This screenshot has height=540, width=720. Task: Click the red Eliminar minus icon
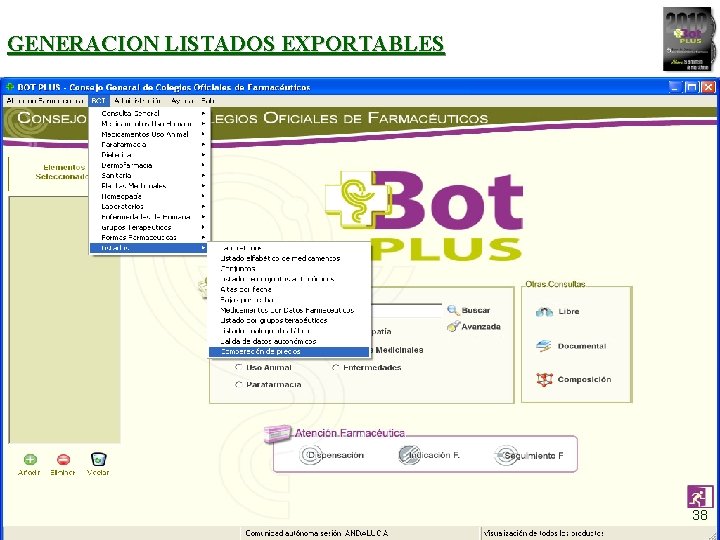coord(63,459)
